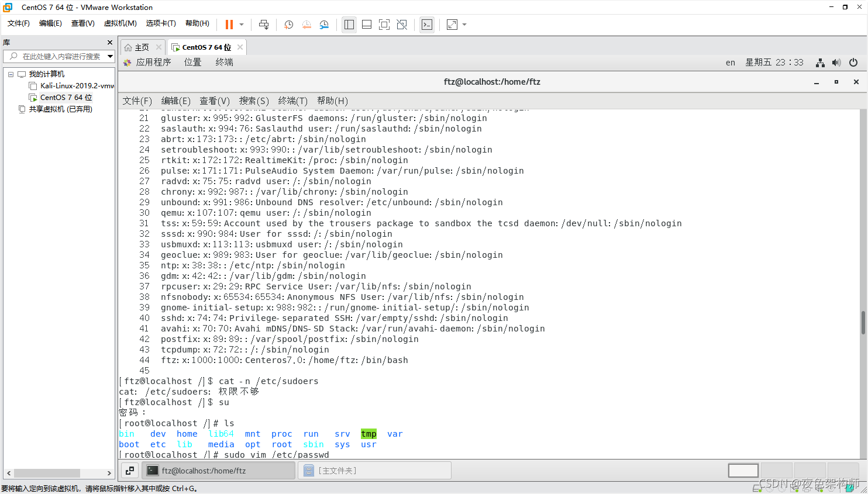Open the terminal 查看(V) menu
Viewport: 868px width, 494px height.
(x=215, y=101)
